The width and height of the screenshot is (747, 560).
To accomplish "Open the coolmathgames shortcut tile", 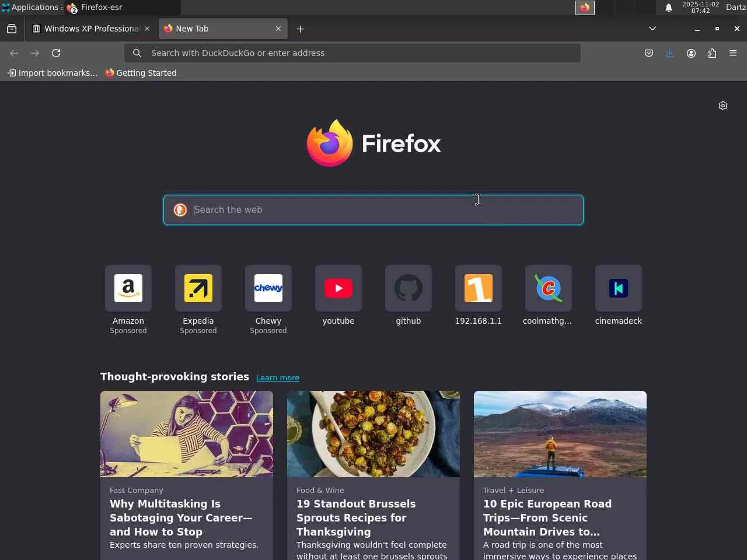I will click(549, 288).
